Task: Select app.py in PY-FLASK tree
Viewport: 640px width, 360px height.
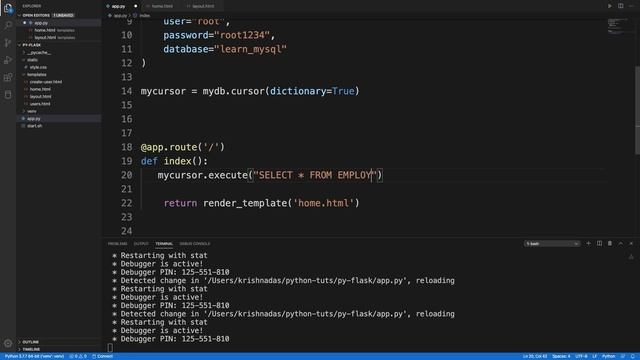Action: pos(59,118)
